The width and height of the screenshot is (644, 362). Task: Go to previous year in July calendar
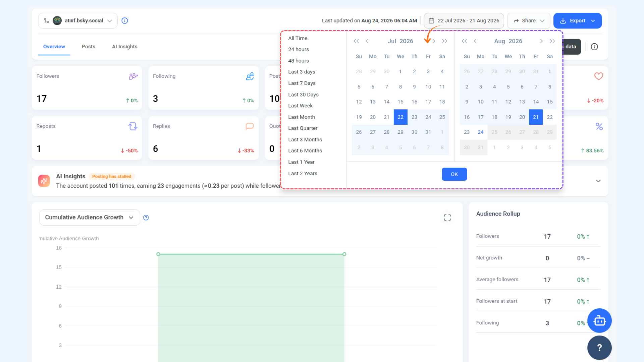pyautogui.click(x=356, y=41)
